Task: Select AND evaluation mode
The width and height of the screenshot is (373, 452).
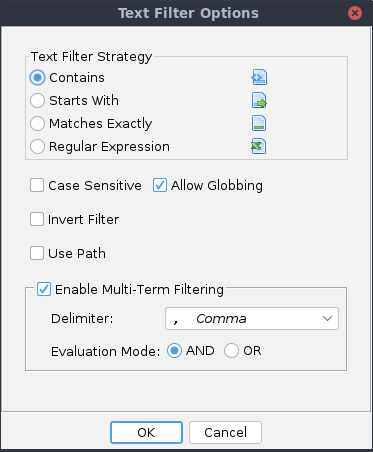Action: tap(174, 351)
